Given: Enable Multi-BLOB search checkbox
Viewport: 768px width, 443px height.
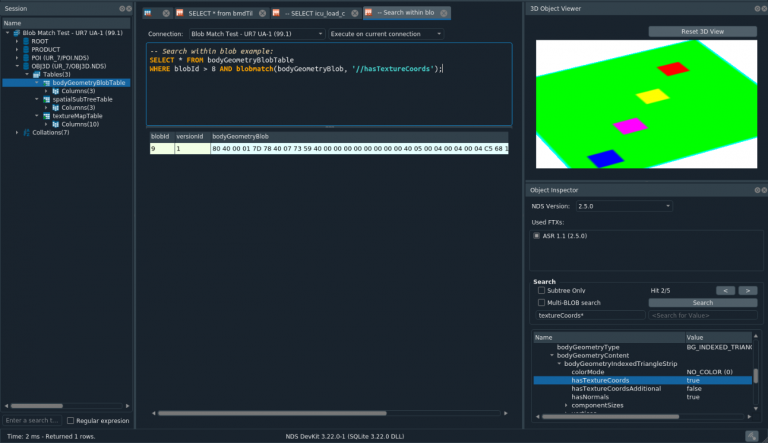Looking at the screenshot, I should tap(542, 302).
